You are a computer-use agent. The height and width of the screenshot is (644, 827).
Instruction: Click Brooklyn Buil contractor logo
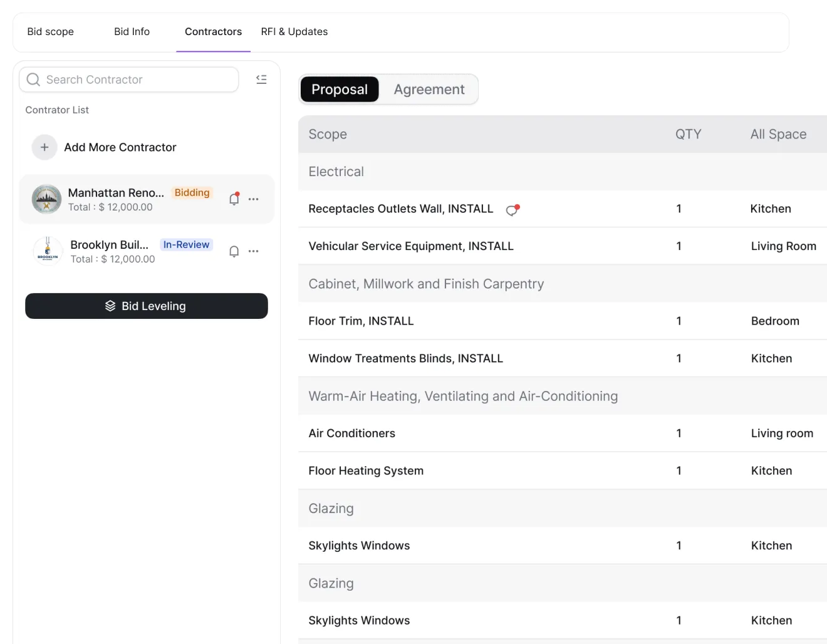(x=48, y=251)
